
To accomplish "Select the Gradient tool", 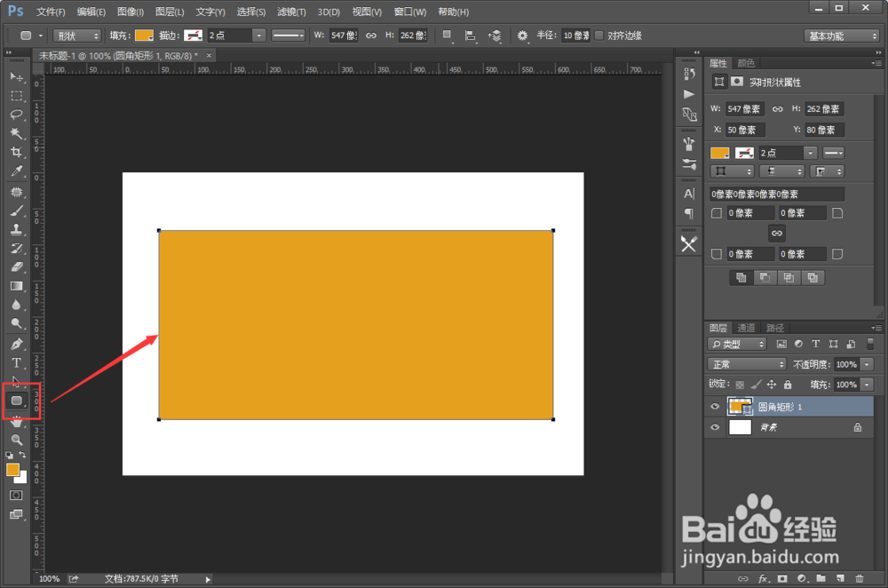I will click(16, 286).
